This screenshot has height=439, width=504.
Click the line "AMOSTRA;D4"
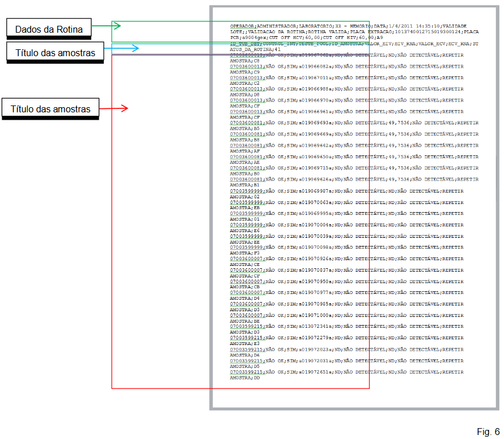tap(245, 299)
